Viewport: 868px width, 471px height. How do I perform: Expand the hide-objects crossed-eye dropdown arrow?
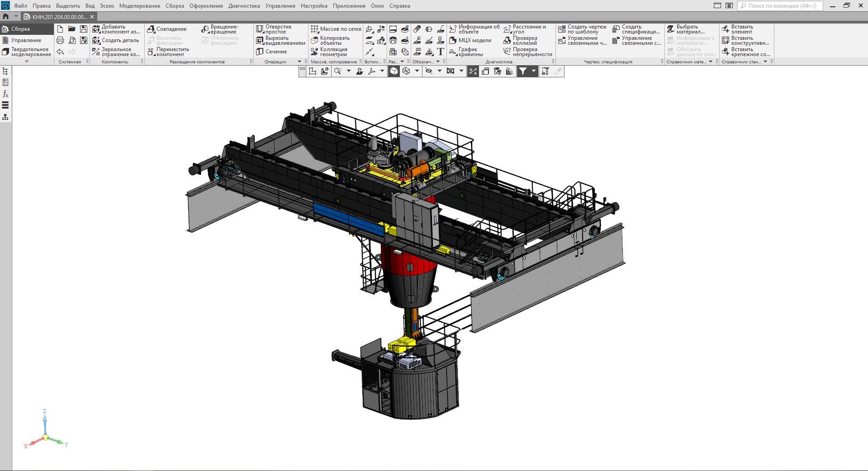coord(439,71)
